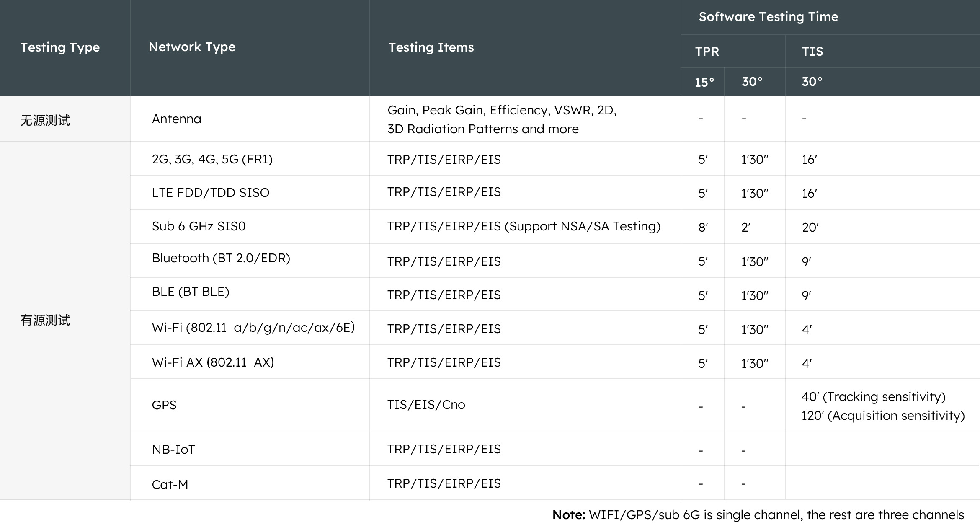Select the Antenna network type cell
This screenshot has height=530, width=980.
(176, 119)
